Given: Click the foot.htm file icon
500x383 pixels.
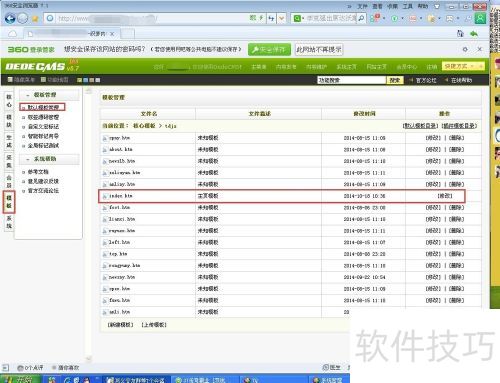Looking at the screenshot, I should (105, 208).
